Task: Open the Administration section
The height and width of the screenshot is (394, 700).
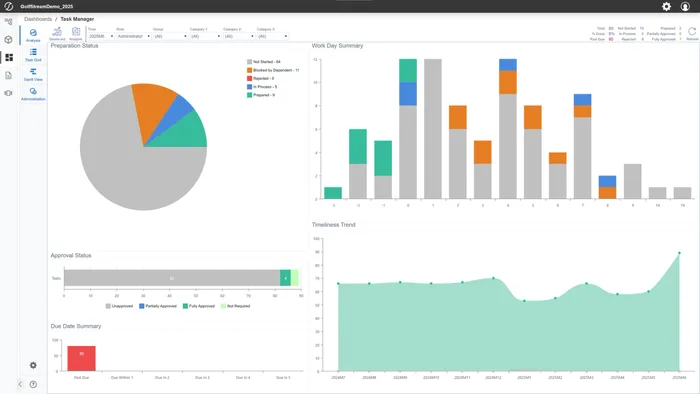Action: pyautogui.click(x=33, y=94)
